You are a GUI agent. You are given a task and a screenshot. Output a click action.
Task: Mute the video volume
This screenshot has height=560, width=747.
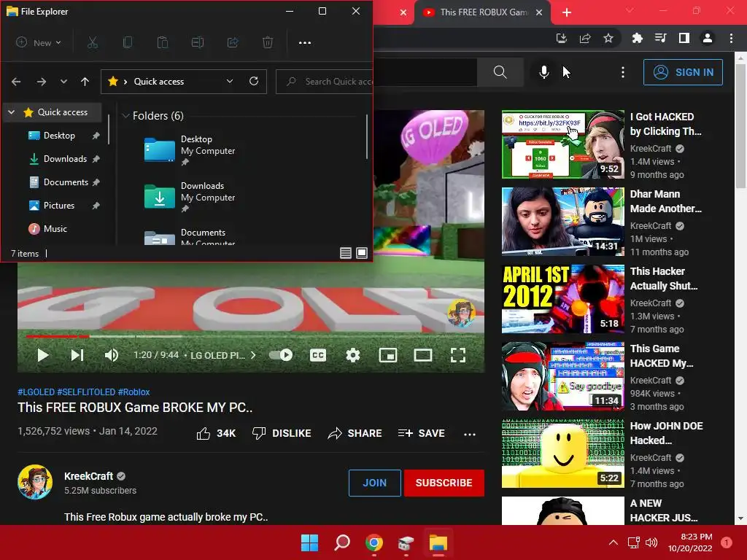(112, 355)
